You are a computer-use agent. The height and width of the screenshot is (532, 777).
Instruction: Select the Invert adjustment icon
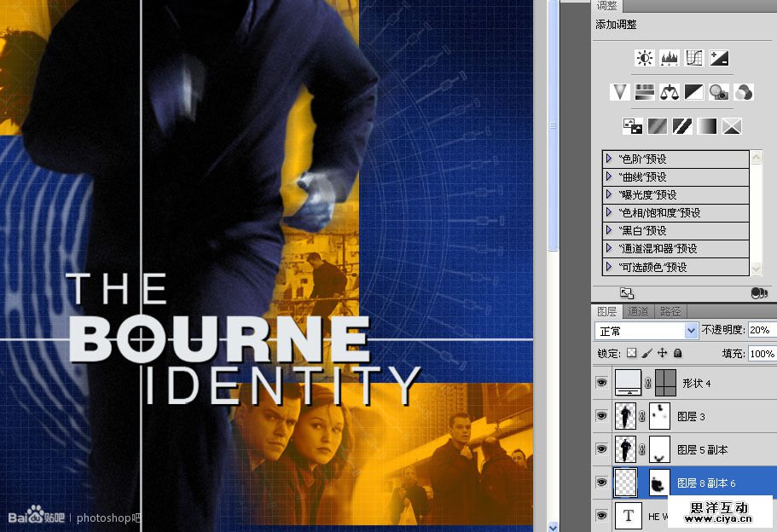(x=632, y=126)
